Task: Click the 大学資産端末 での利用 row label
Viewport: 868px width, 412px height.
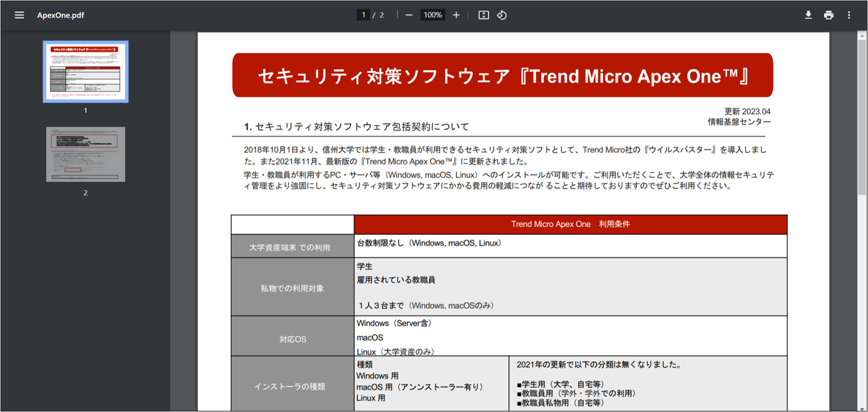Action: [292, 247]
